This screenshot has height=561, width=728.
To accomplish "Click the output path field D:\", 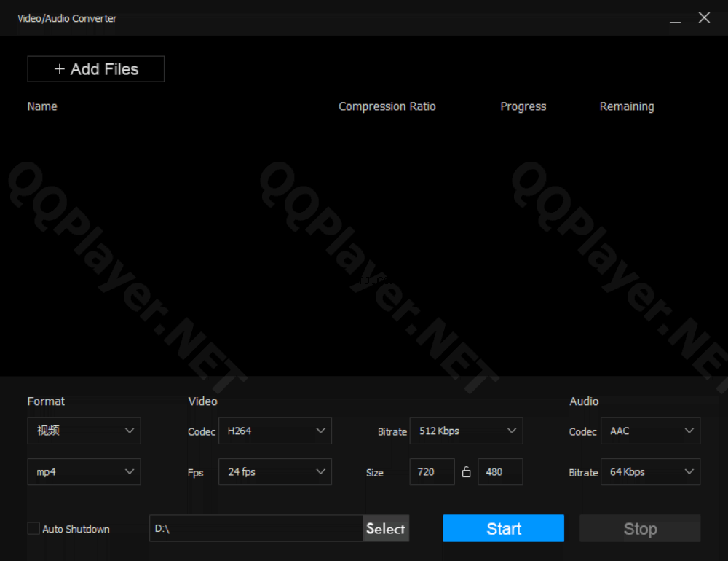I will [x=256, y=528].
